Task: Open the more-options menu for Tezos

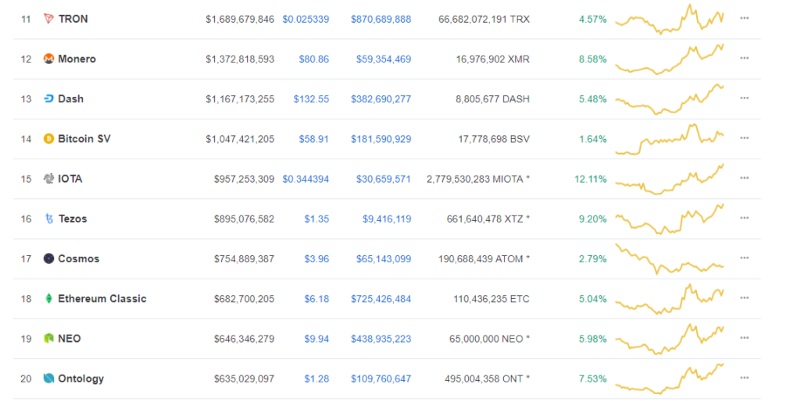Action: (x=744, y=218)
